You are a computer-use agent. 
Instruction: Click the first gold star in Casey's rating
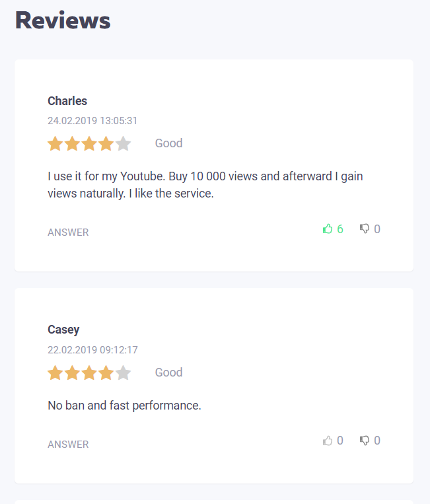pos(55,373)
